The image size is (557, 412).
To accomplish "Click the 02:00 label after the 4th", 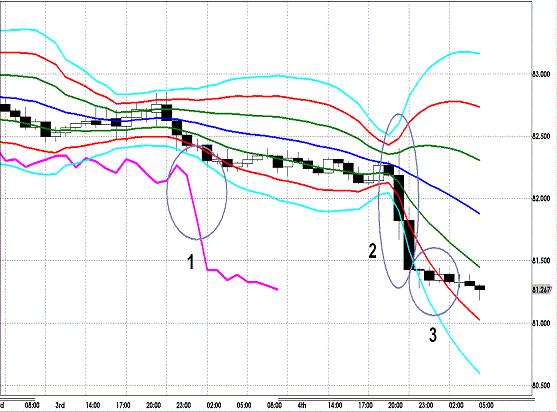I will (456, 405).
